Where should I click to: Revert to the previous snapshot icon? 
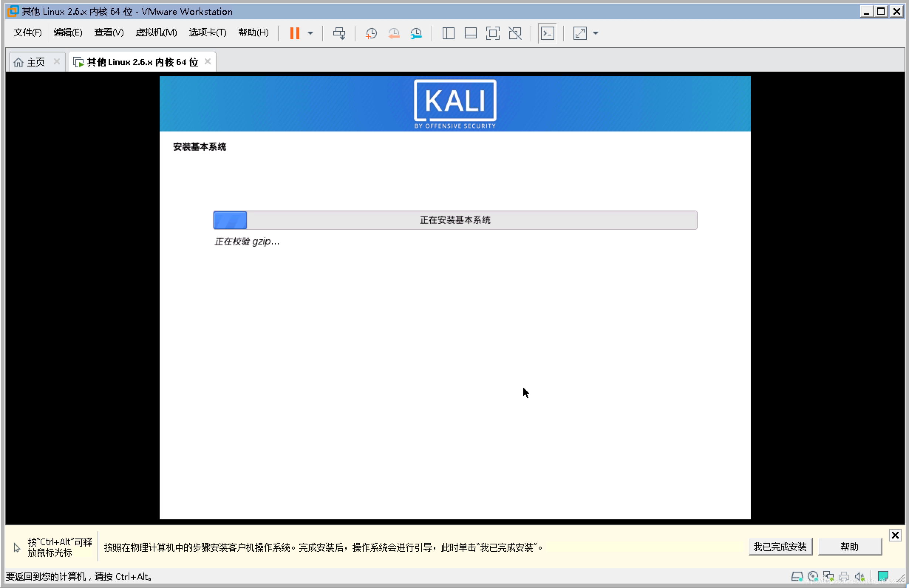394,33
